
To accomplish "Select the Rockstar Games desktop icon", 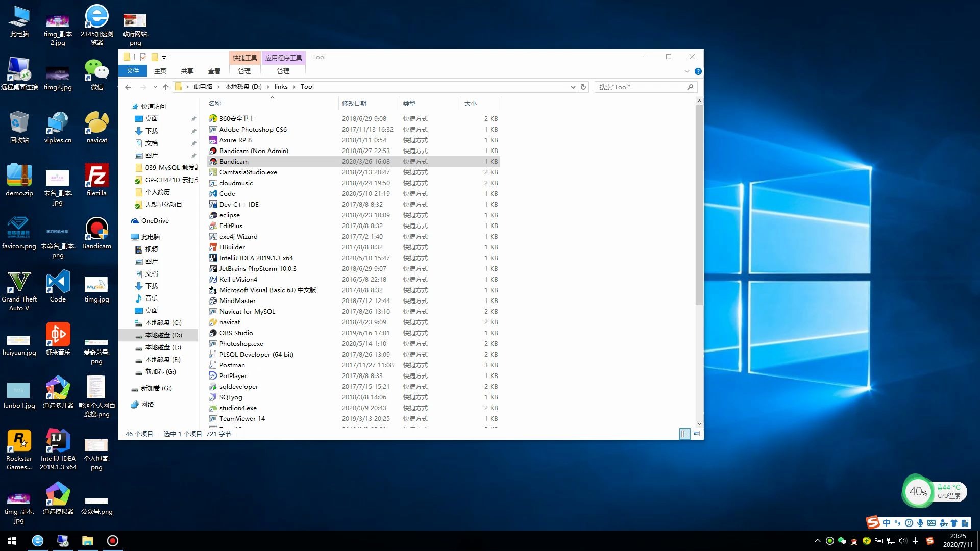I will point(19,449).
